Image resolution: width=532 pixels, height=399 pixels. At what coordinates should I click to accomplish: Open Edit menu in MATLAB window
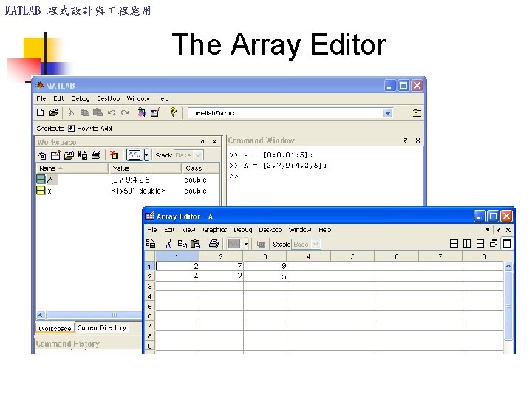(58, 99)
